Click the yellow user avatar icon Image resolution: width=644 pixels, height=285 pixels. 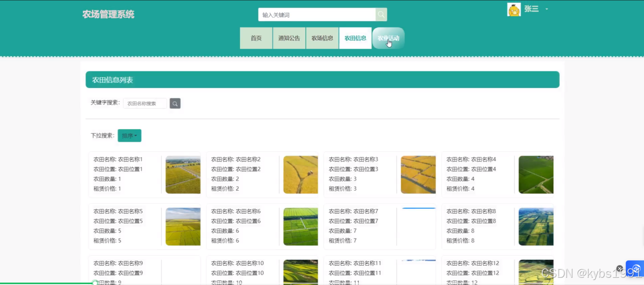514,9
